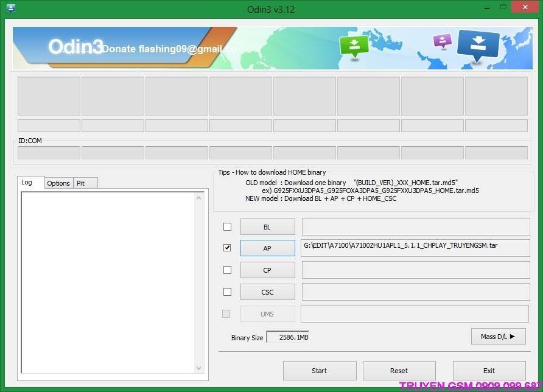Enable the CP checkbox
The image size is (543, 392).
tap(227, 270)
